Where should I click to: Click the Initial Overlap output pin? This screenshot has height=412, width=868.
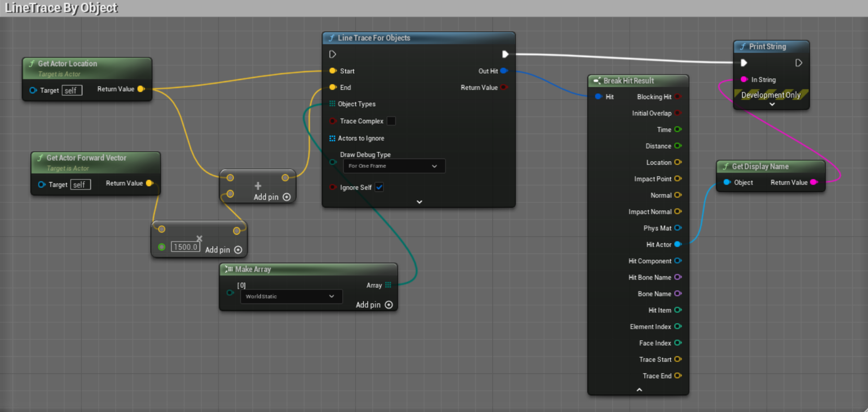point(678,113)
